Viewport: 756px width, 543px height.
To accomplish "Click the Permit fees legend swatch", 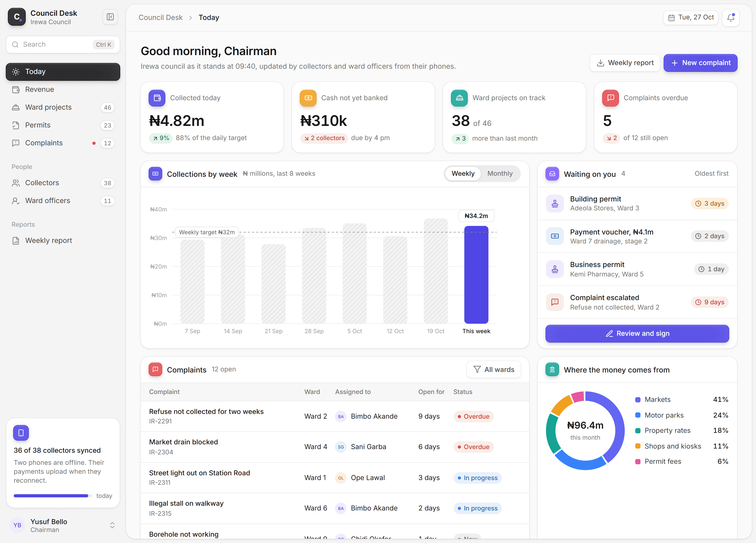I will pyautogui.click(x=638, y=462).
